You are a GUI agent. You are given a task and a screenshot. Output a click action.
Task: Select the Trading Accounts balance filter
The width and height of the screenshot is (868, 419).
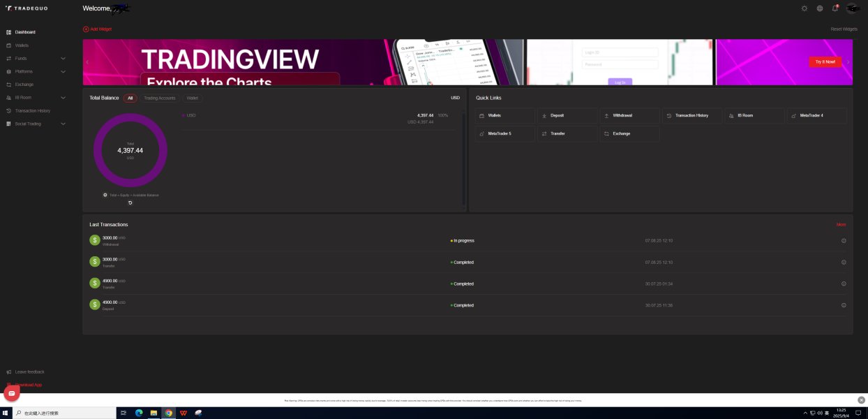coord(160,98)
